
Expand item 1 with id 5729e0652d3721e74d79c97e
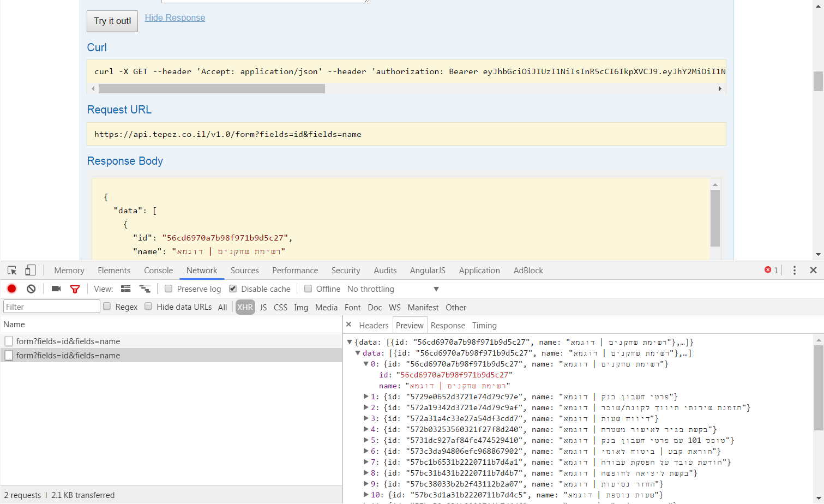tap(366, 397)
